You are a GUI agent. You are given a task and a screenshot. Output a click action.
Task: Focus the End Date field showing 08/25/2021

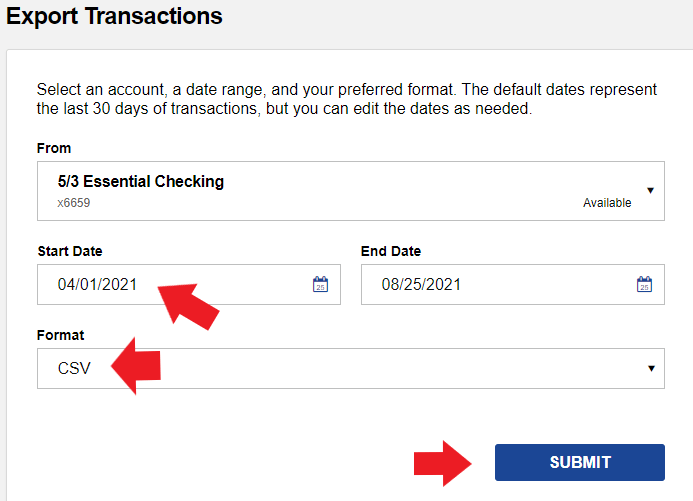(513, 285)
